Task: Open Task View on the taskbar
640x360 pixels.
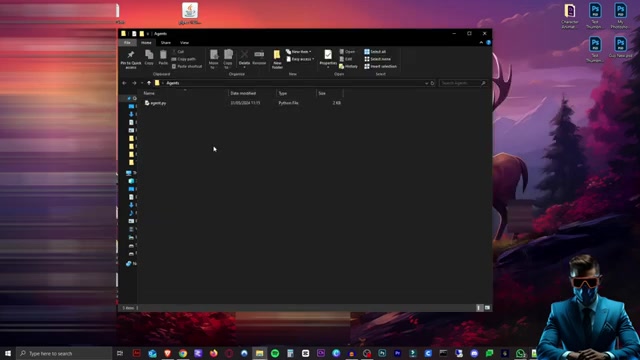Action: 120,353
